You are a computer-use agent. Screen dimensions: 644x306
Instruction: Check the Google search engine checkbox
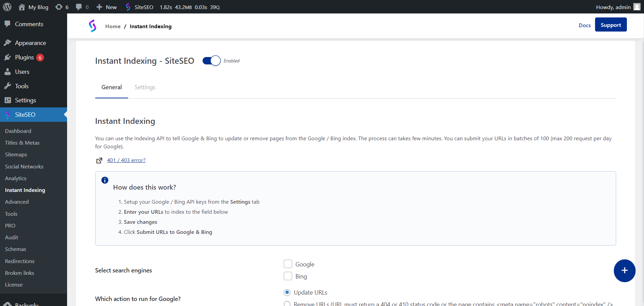288,264
